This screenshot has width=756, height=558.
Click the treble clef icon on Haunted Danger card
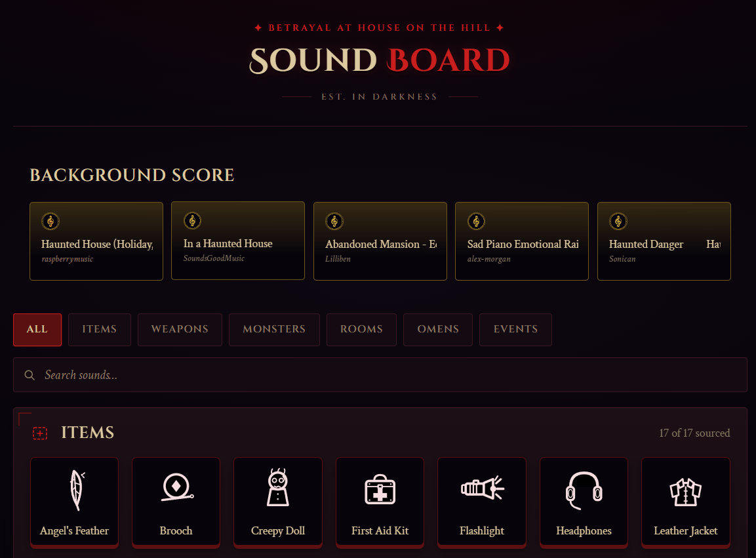click(618, 222)
